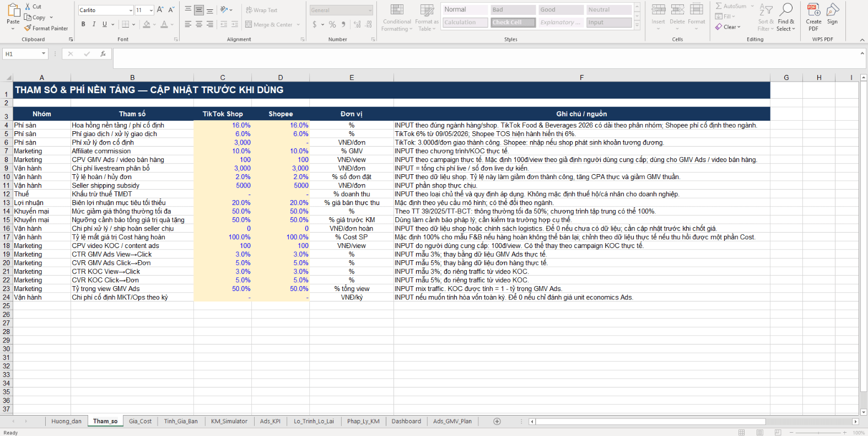The image size is (868, 436).
Task: Click the Increase Font Size icon
Action: coord(160,10)
